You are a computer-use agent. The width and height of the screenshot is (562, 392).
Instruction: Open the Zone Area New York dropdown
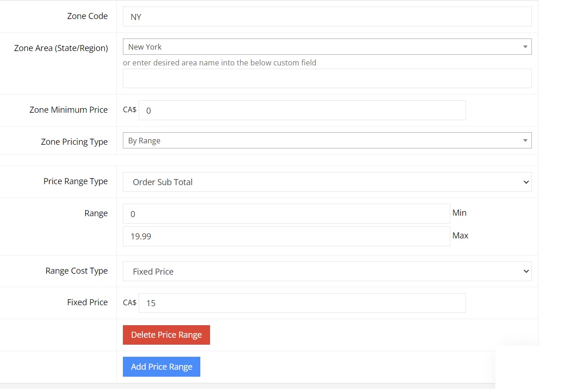coord(327,47)
